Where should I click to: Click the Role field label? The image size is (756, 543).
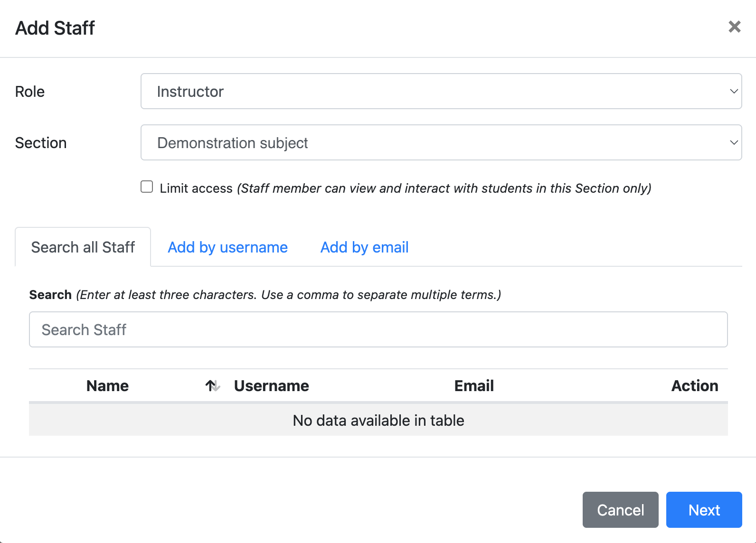click(30, 91)
